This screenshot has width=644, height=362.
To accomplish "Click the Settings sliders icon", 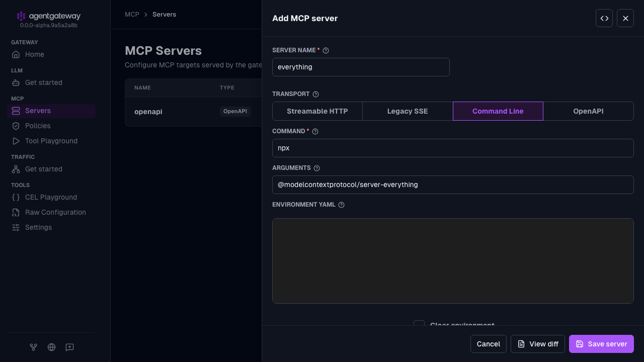I will coord(16,227).
